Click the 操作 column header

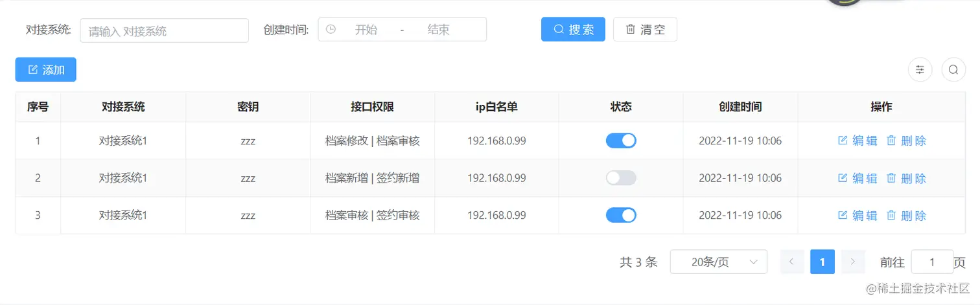pos(881,107)
